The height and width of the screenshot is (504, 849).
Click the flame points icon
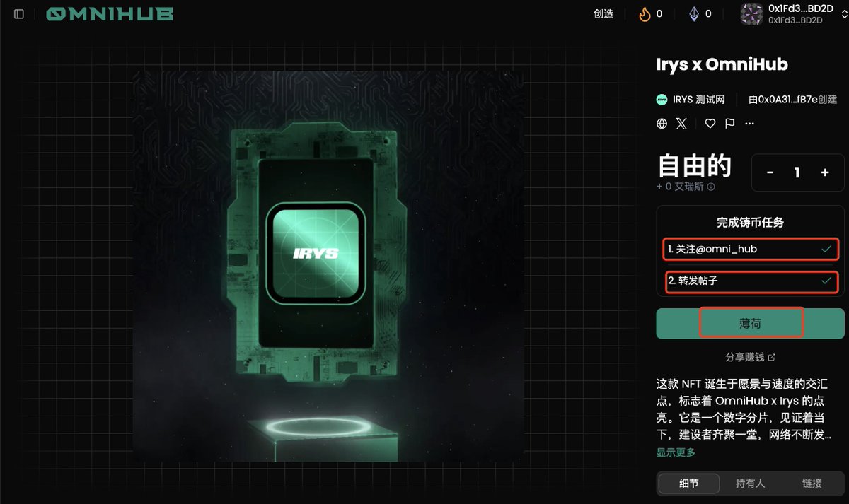[x=645, y=13]
